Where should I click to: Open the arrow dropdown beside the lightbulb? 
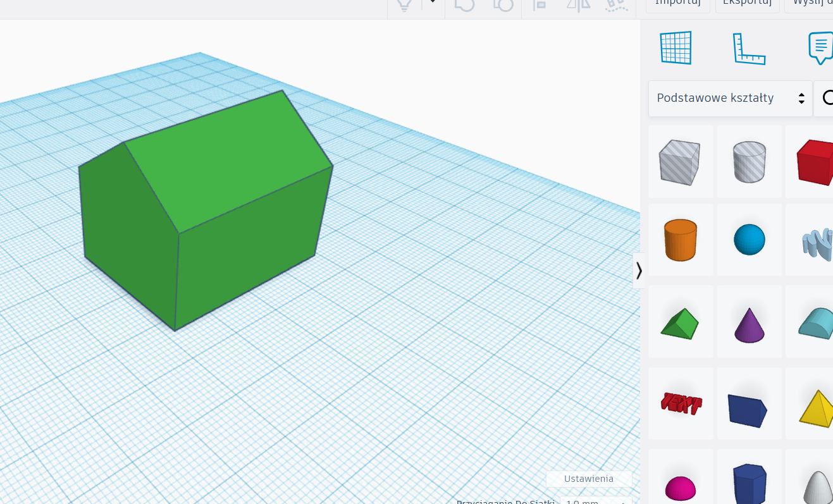tap(433, 3)
